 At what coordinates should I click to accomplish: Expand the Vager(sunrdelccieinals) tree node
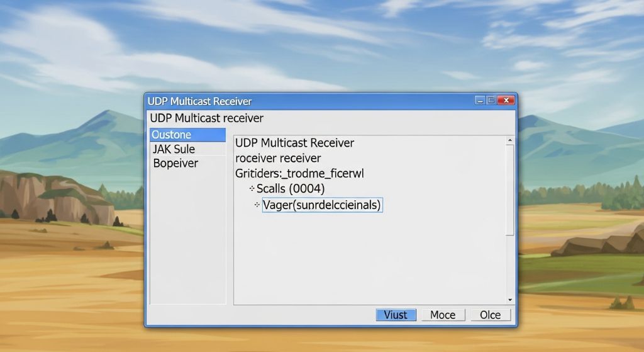[257, 205]
